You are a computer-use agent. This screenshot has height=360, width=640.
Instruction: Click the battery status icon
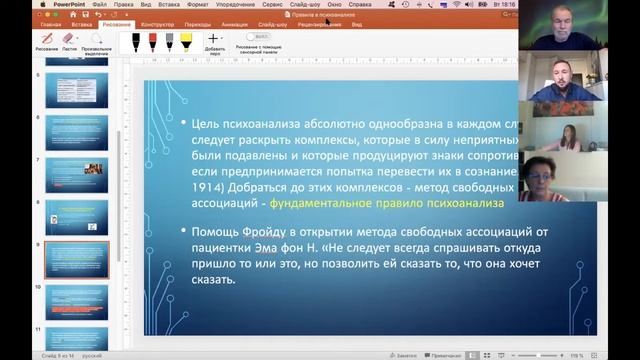pos(482,4)
